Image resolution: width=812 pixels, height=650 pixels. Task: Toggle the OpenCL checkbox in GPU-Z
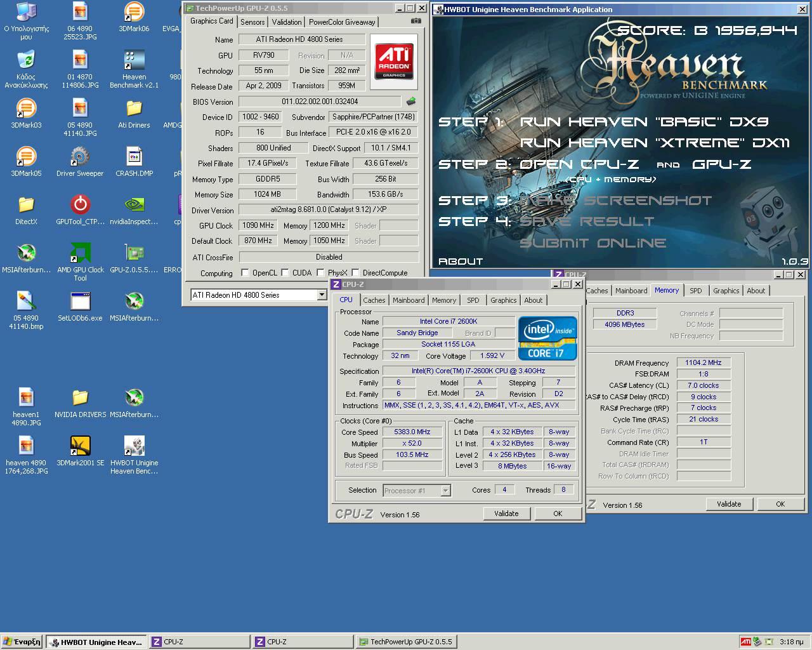[245, 273]
